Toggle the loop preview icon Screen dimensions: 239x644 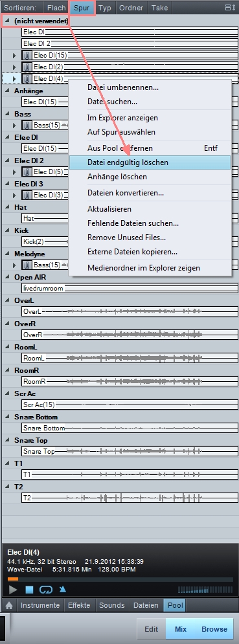45,590
